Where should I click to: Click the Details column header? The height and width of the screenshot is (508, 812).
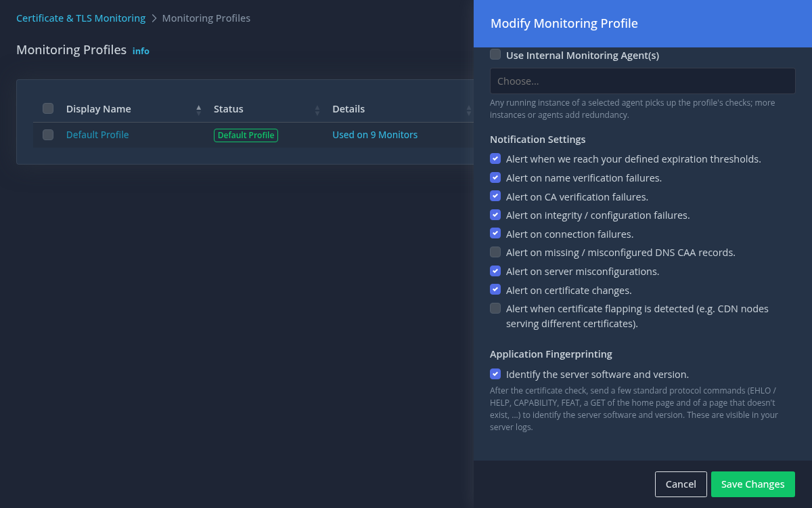point(348,109)
